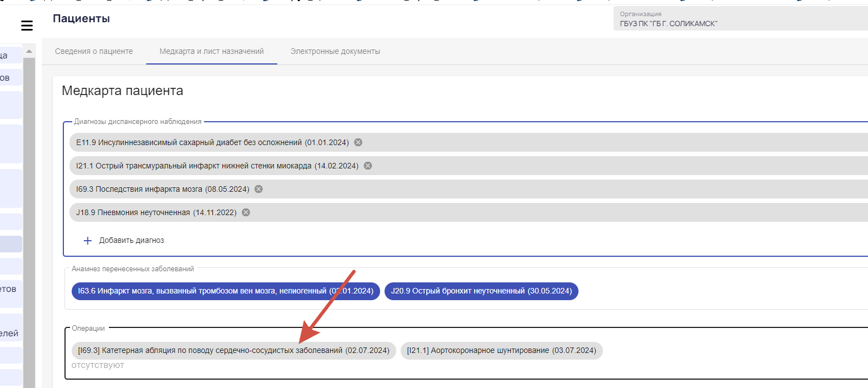Click the J18.9 Пневмония неуточненная chip

click(x=468, y=212)
